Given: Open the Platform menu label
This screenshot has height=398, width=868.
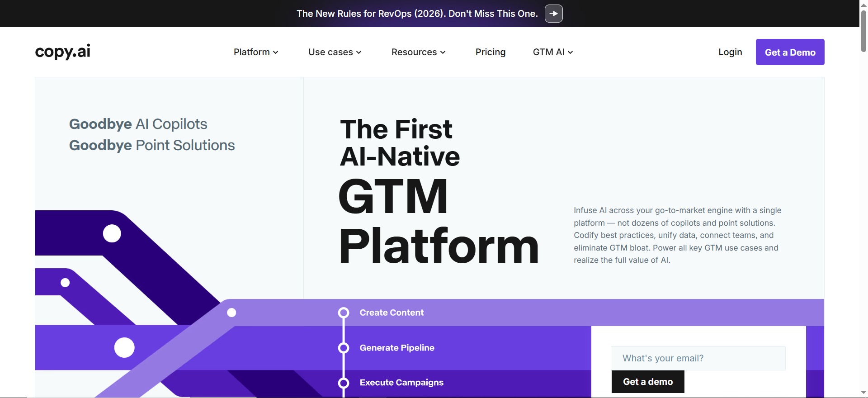Looking at the screenshot, I should point(252,52).
